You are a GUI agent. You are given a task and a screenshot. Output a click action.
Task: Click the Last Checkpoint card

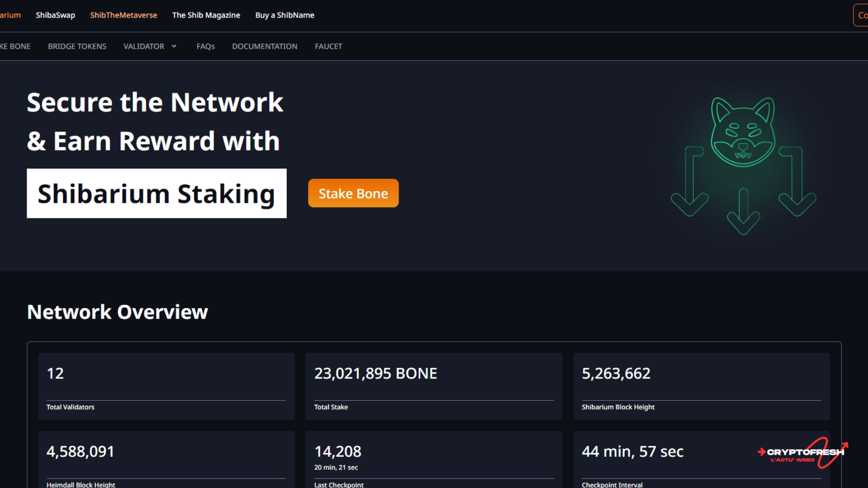434,459
